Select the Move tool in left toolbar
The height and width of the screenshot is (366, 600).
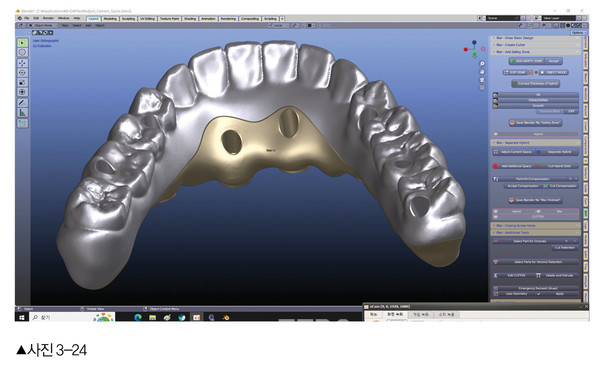point(22,63)
